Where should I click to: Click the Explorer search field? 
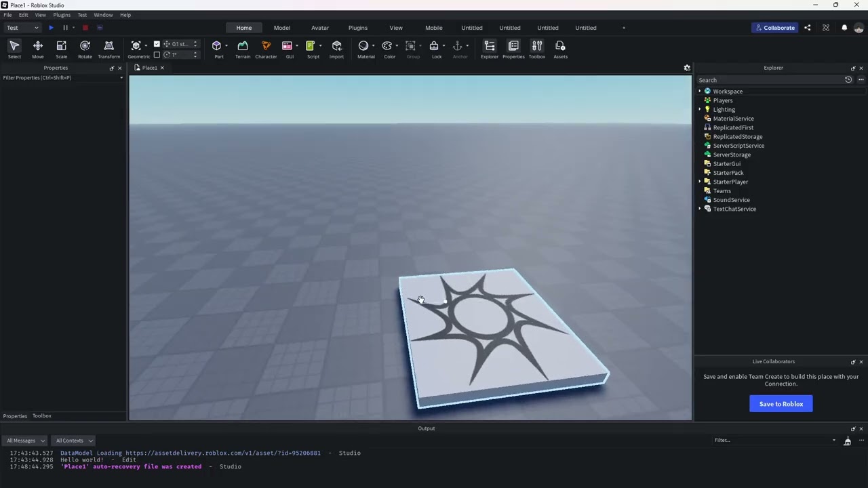pos(770,80)
